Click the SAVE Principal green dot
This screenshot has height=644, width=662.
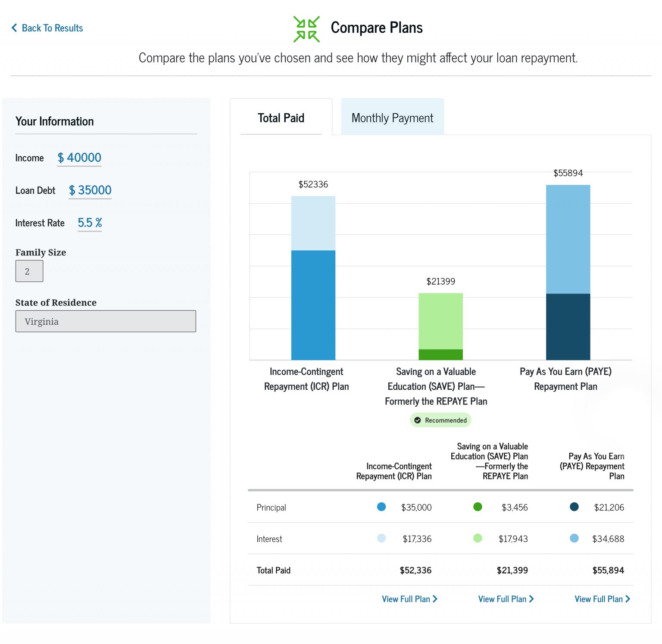(x=478, y=507)
